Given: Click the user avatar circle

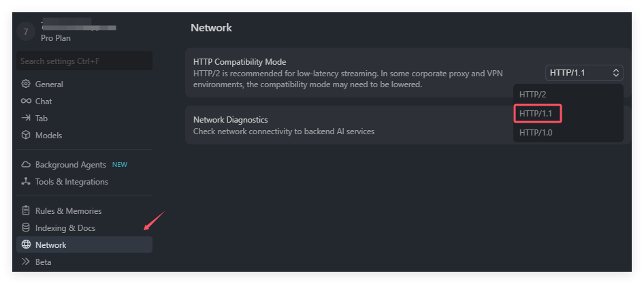Looking at the screenshot, I should [26, 31].
